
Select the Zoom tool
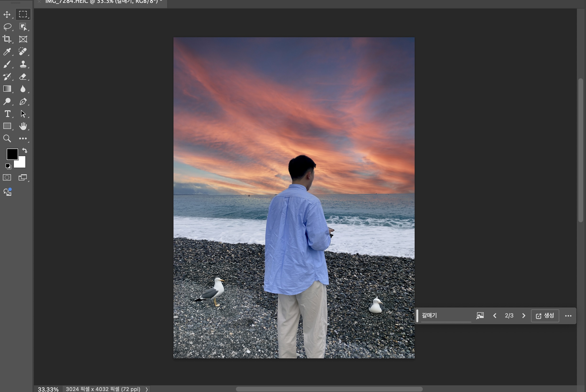[x=7, y=138]
